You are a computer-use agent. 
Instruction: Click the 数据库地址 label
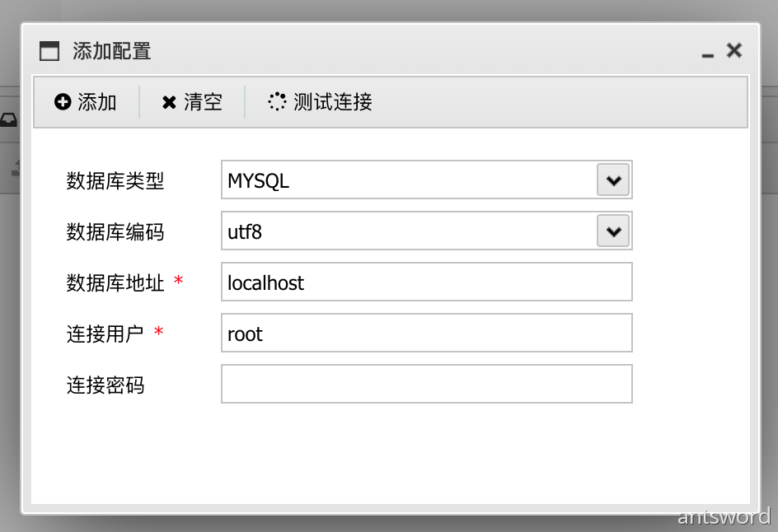[x=115, y=282]
